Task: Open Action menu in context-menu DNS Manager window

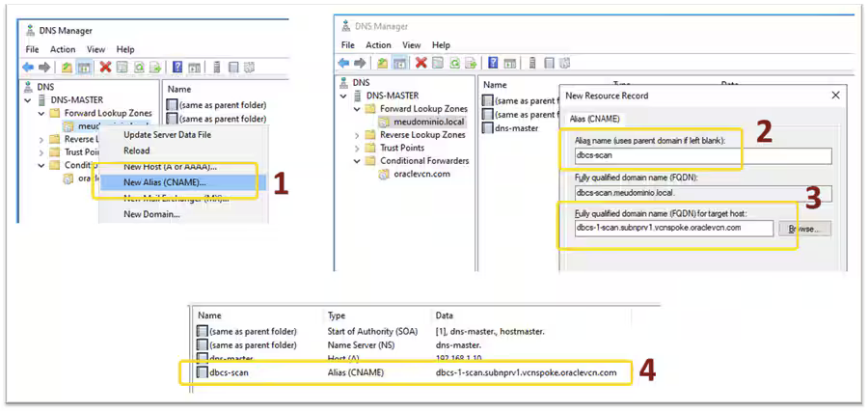Action: point(63,49)
